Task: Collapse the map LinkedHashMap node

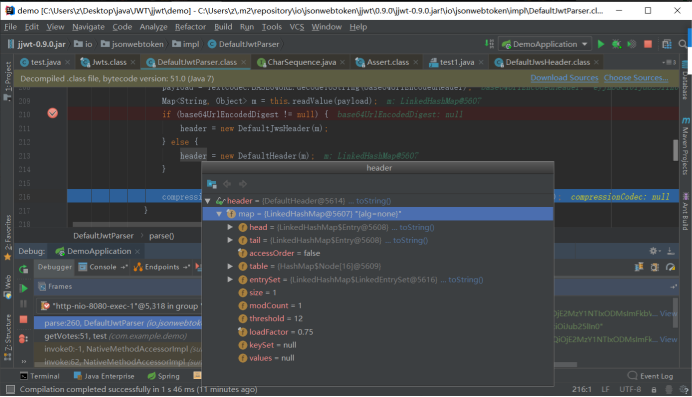Action: click(219, 214)
